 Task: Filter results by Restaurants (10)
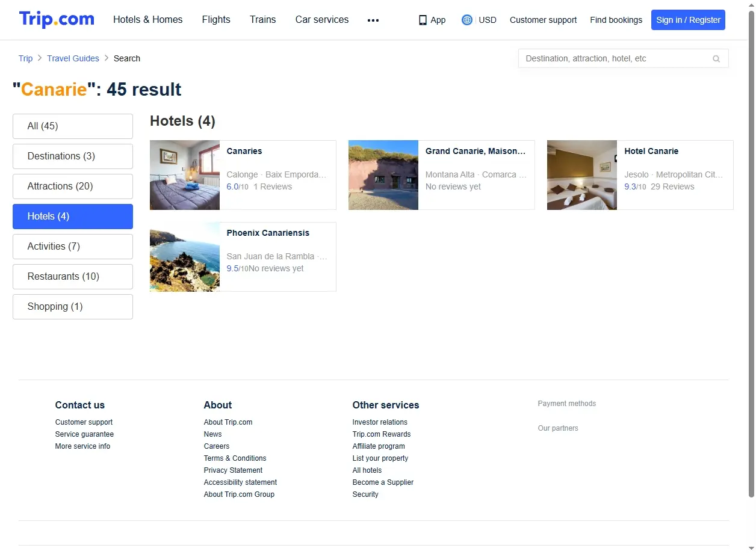[73, 277]
